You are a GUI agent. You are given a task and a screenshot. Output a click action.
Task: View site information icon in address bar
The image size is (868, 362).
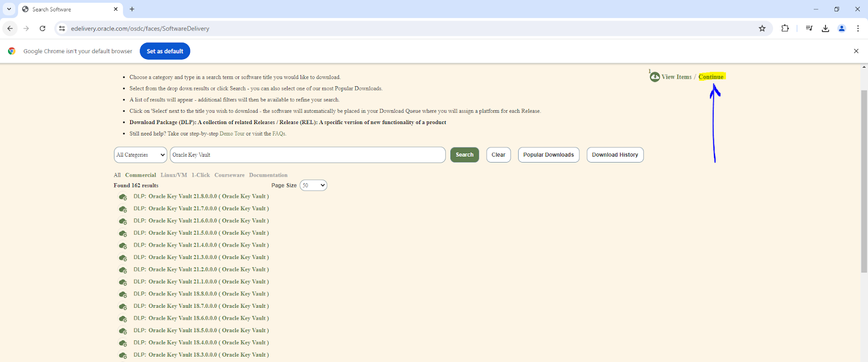[62, 28]
